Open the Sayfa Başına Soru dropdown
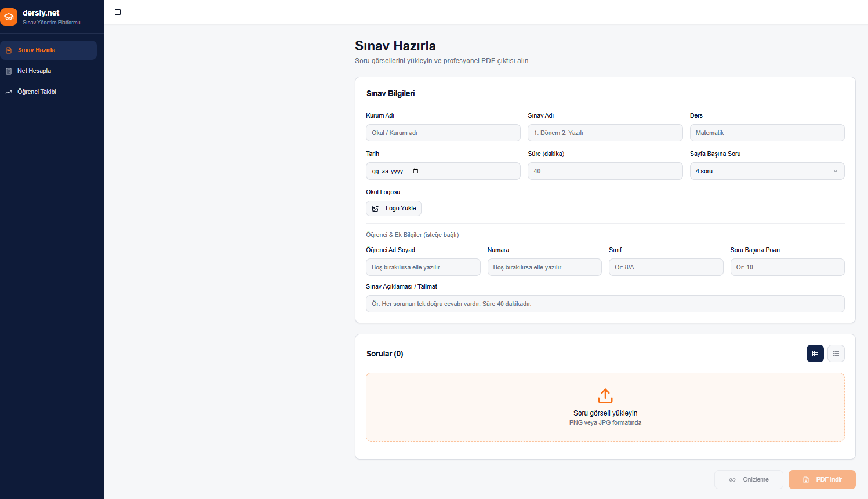Viewport: 868px width, 499px height. [767, 171]
